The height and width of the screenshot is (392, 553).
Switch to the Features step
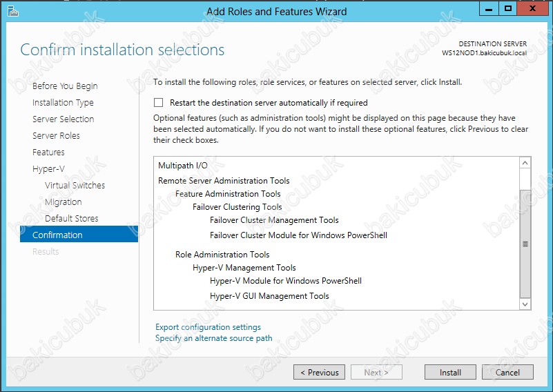48,153
